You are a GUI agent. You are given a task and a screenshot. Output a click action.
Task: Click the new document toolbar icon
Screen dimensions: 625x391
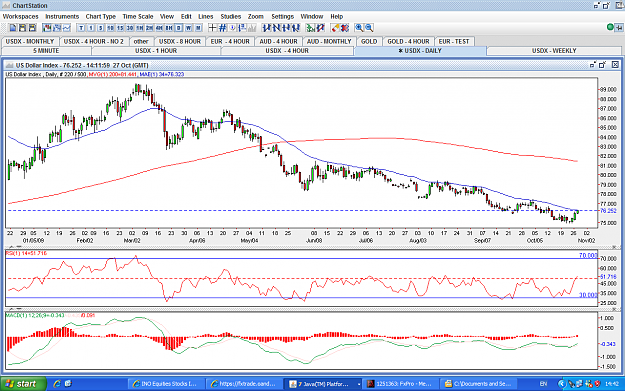click(x=13, y=28)
